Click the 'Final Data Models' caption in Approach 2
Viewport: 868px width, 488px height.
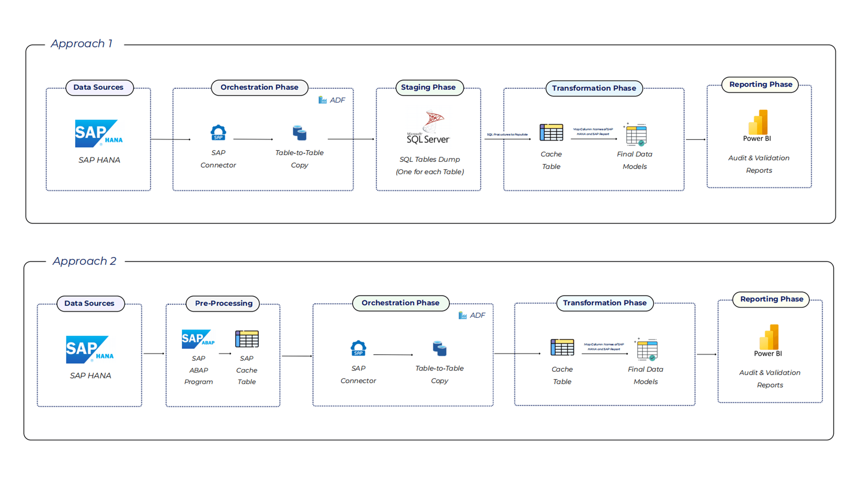click(646, 375)
